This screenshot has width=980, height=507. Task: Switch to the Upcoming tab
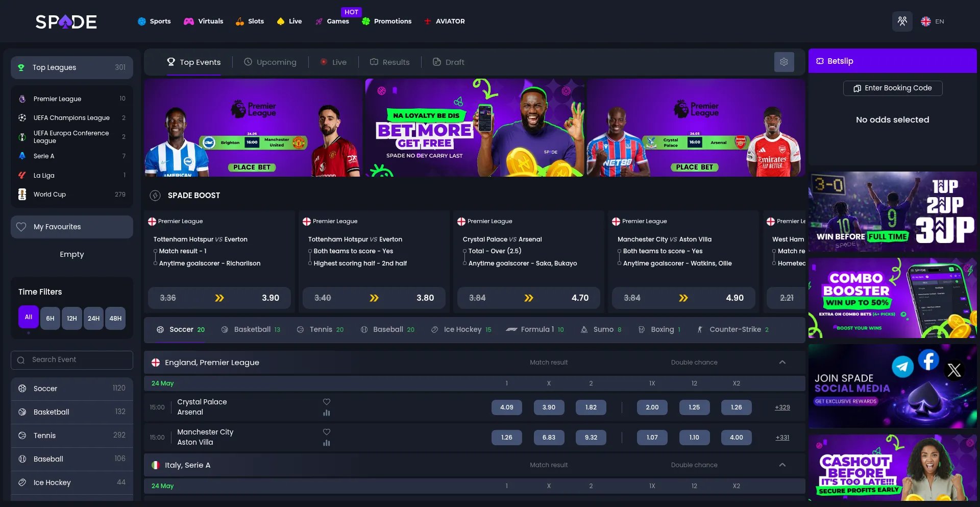point(270,62)
